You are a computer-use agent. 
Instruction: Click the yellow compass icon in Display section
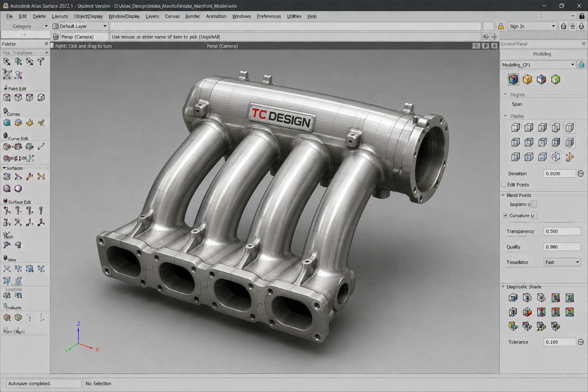tap(570, 157)
